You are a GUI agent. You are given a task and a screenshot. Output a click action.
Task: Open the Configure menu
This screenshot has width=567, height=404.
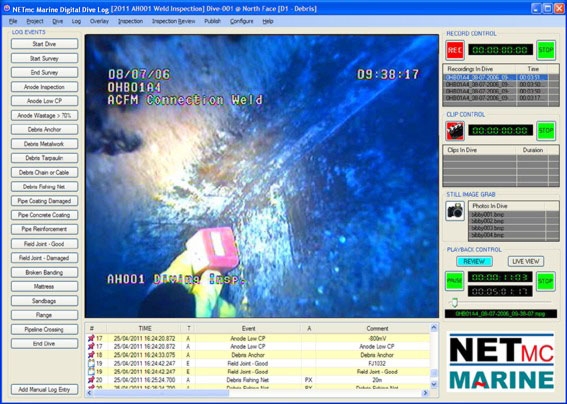(242, 21)
